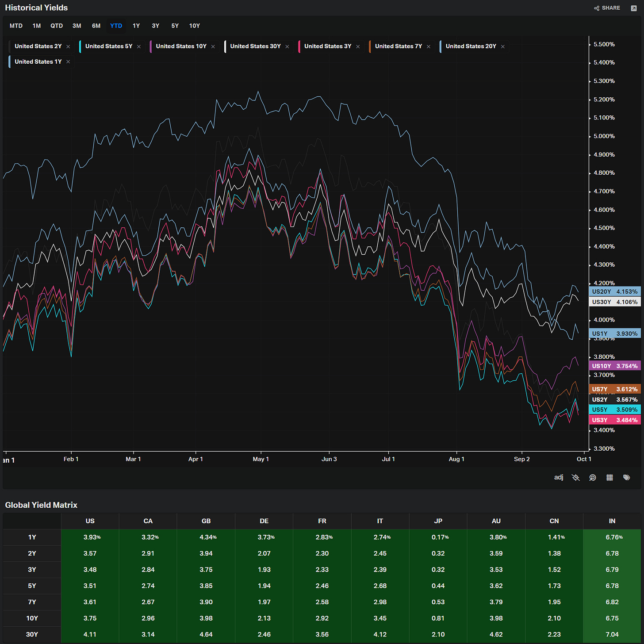Remove United States 2Y series
Image resolution: width=644 pixels, height=644 pixels.
68,46
